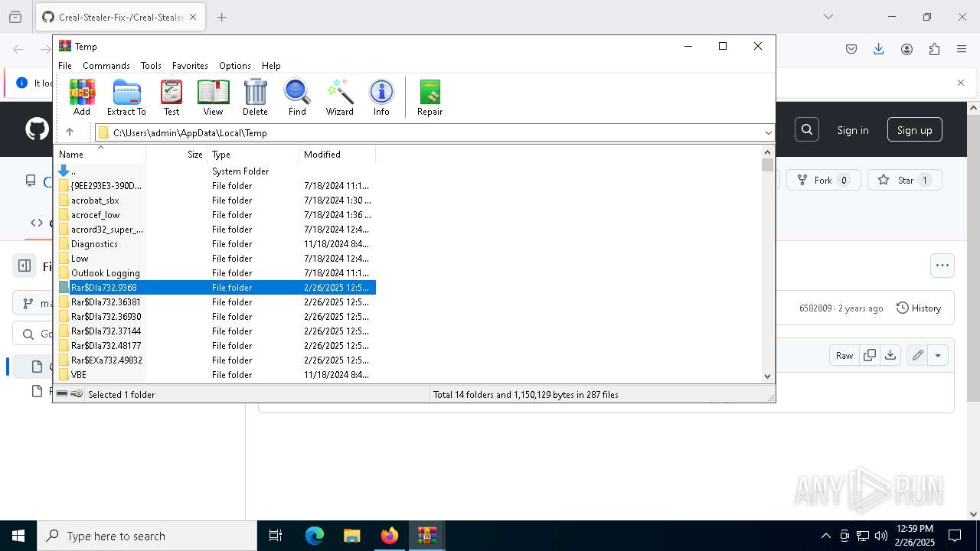Click the Pocket save icon in Firefox

coord(851,49)
